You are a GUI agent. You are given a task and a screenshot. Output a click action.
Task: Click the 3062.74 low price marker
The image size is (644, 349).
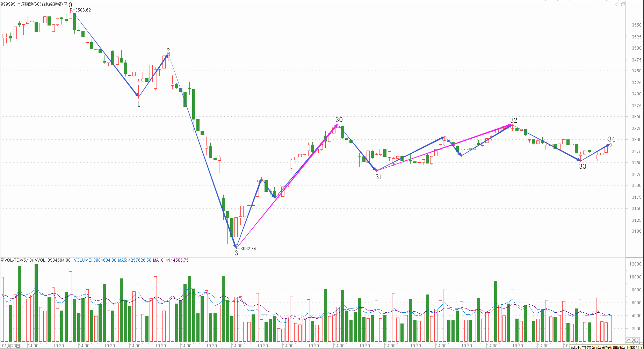pos(248,249)
